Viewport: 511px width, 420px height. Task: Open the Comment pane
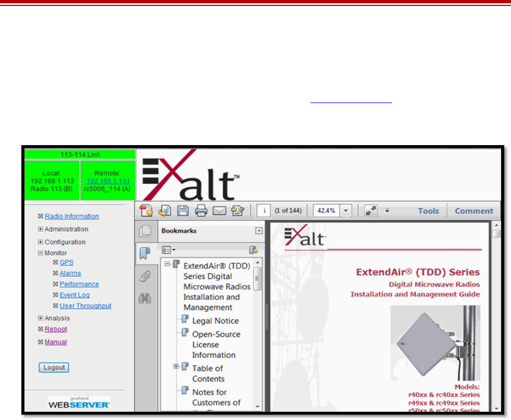coord(474,211)
